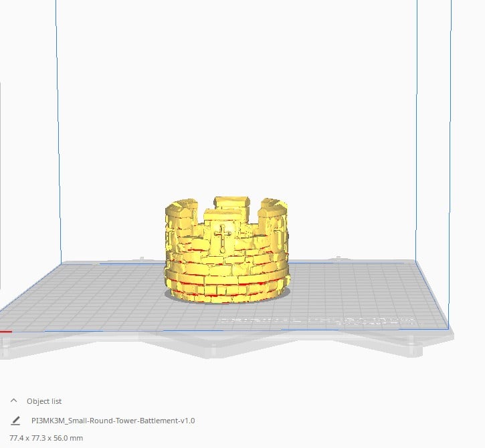Click the 77.4 x 77.3 x 56.0 mm dimensions text
This screenshot has height=448, width=485.
pyautogui.click(x=46, y=437)
